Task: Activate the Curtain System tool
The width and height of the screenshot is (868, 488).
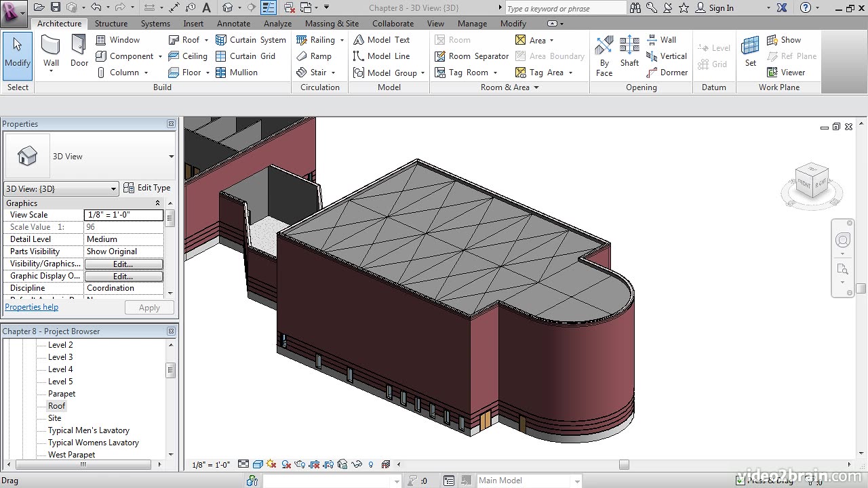Action: [x=251, y=40]
